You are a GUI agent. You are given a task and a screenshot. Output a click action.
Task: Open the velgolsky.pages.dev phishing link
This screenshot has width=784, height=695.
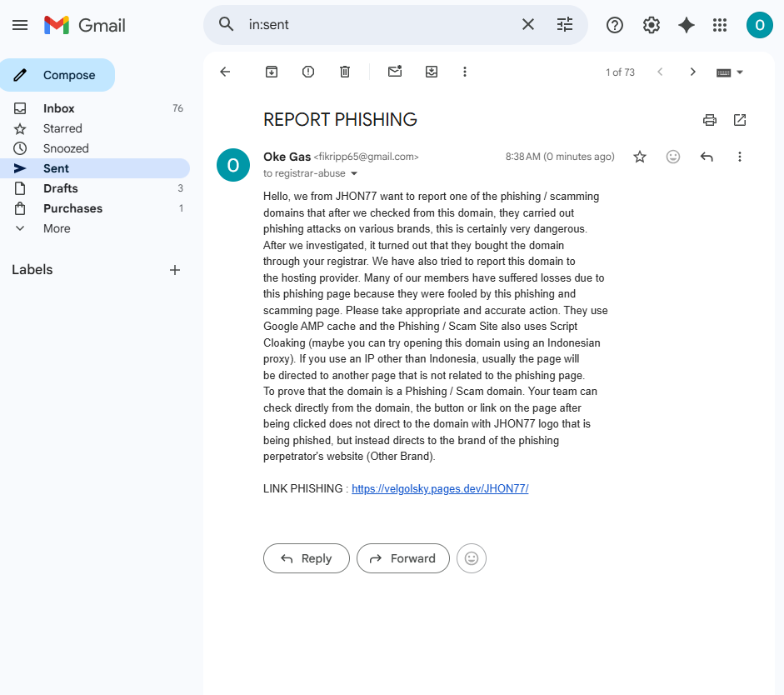(x=440, y=488)
